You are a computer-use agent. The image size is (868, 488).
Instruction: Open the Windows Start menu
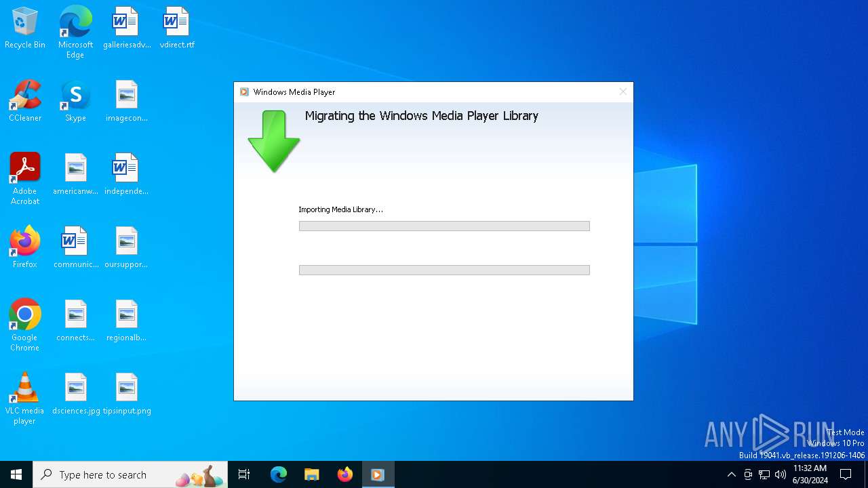(x=16, y=474)
